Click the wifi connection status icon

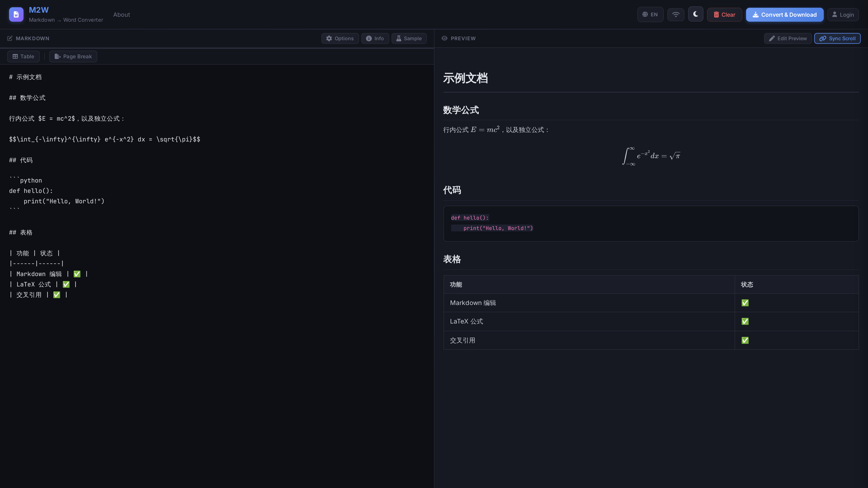click(676, 14)
